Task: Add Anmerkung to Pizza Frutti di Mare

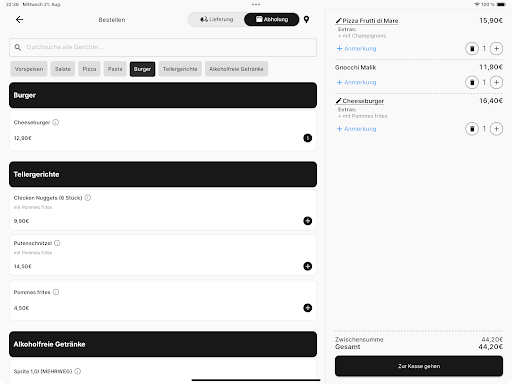Action: click(x=356, y=49)
